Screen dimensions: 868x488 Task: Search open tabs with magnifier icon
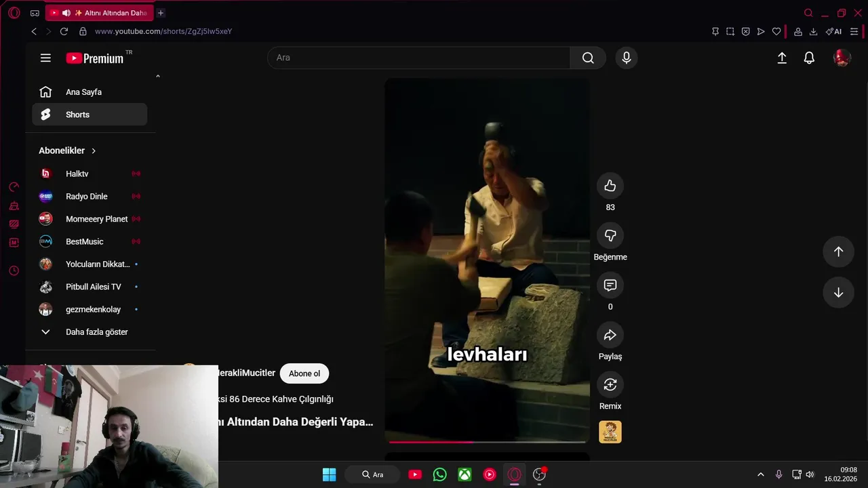click(x=808, y=13)
